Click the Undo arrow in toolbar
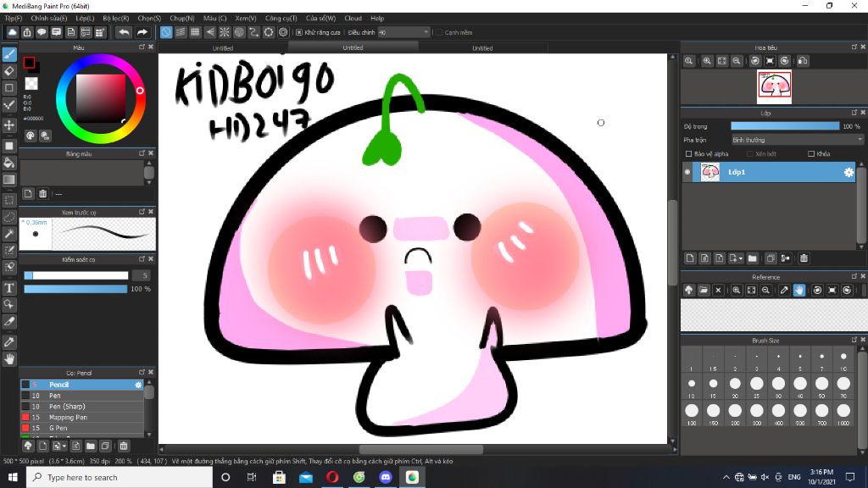 (x=124, y=32)
